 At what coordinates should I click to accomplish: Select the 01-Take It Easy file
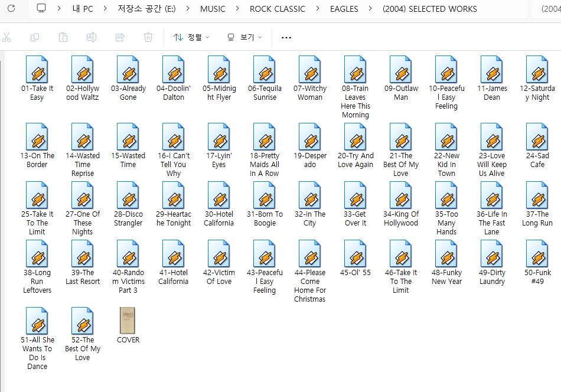37,70
